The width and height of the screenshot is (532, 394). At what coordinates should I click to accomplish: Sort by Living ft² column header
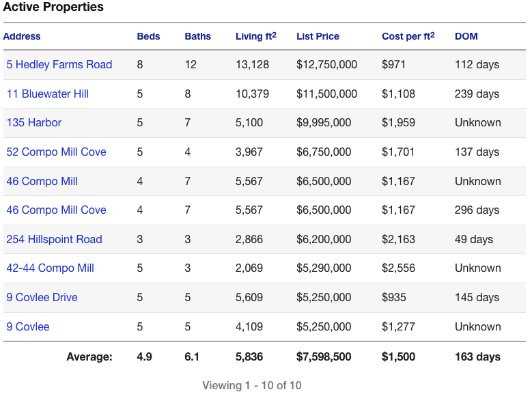pos(255,36)
